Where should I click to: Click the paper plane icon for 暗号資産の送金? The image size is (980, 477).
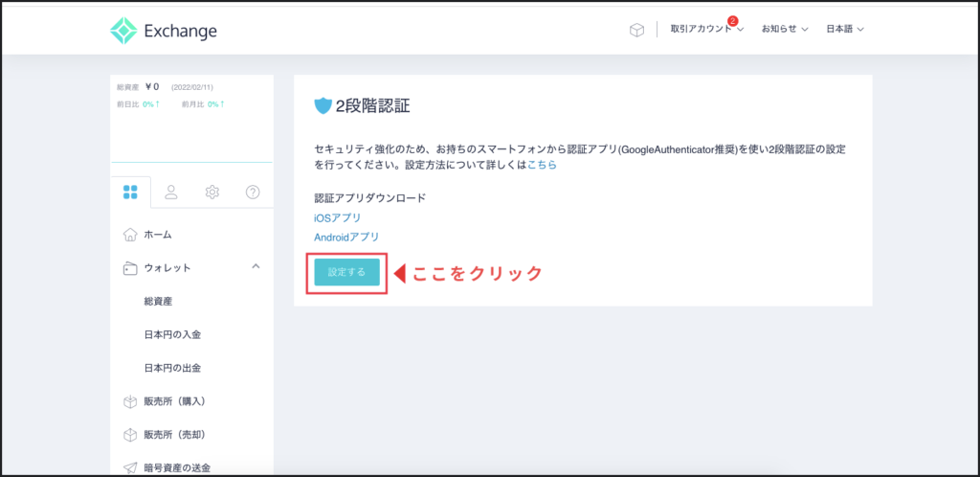click(x=129, y=467)
